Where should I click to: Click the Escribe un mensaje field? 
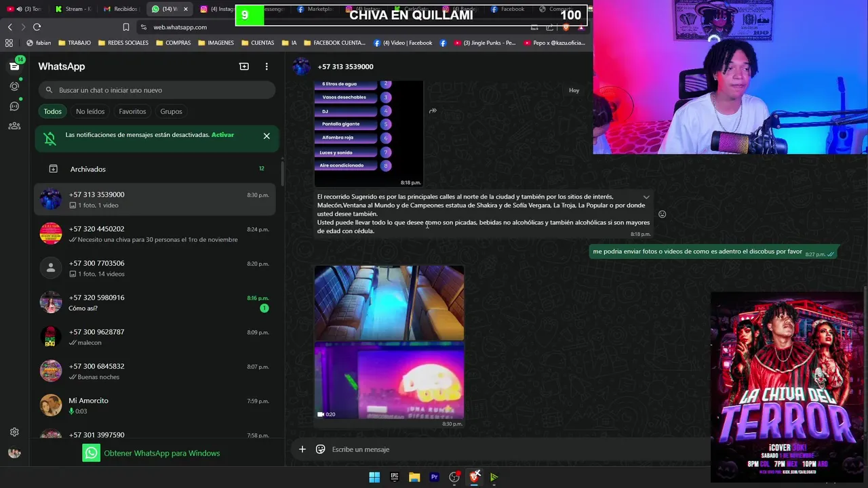(x=515, y=449)
